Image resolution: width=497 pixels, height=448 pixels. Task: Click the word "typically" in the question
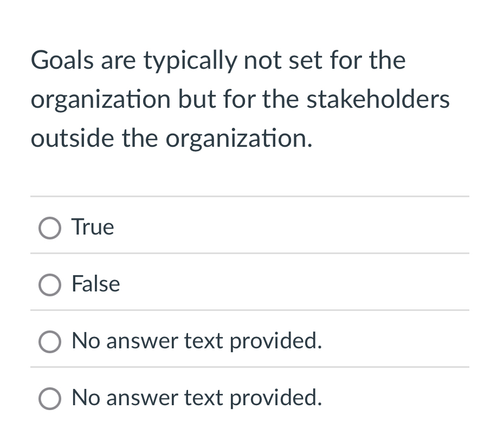coord(190,61)
